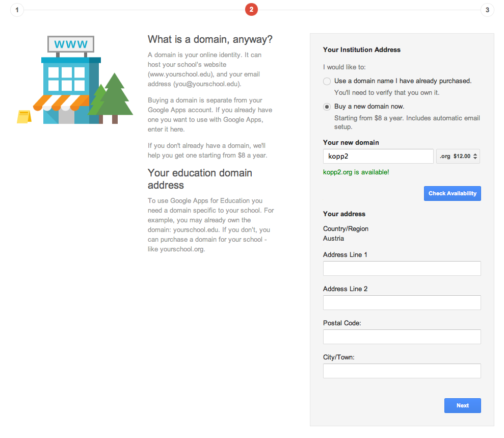This screenshot has height=438, width=504.
Task: Click the WWW storefront illustration
Action: point(74,80)
